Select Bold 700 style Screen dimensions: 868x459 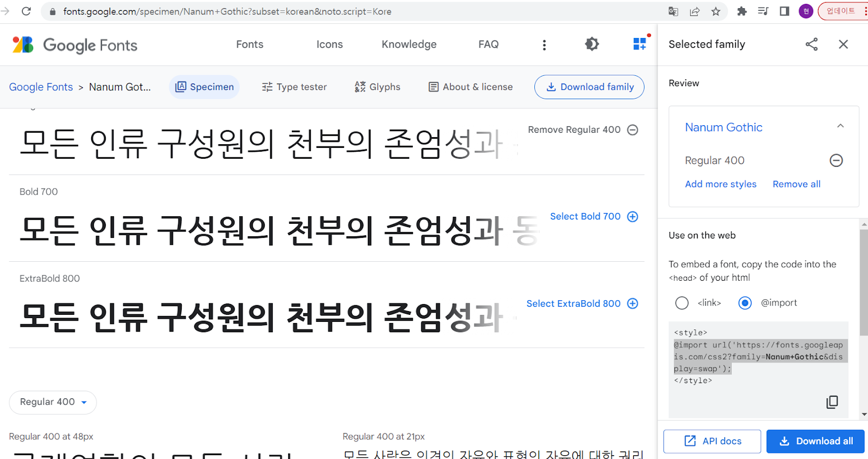[594, 217]
